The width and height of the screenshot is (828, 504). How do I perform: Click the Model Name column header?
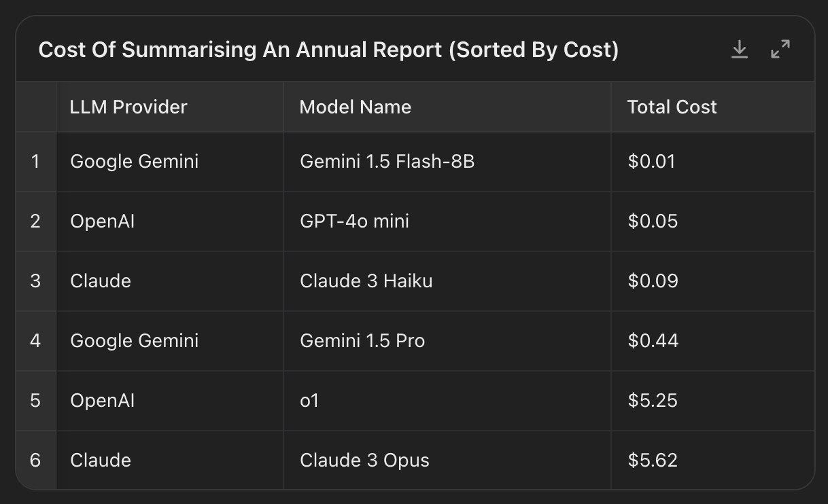tap(356, 107)
